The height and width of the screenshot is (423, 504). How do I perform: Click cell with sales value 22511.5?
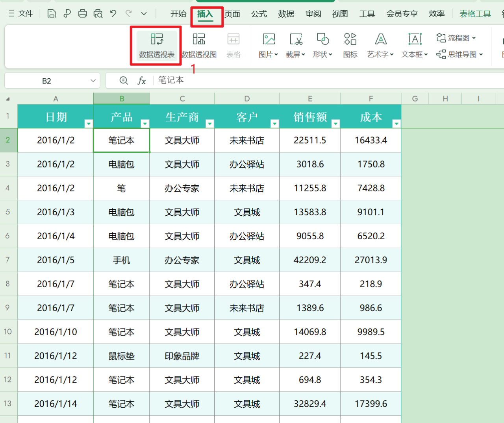click(310, 140)
